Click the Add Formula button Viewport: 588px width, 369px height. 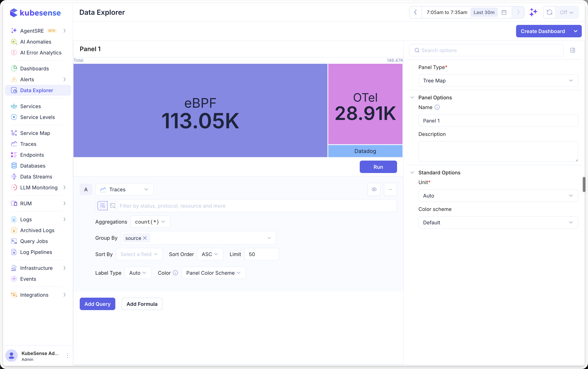[142, 304]
